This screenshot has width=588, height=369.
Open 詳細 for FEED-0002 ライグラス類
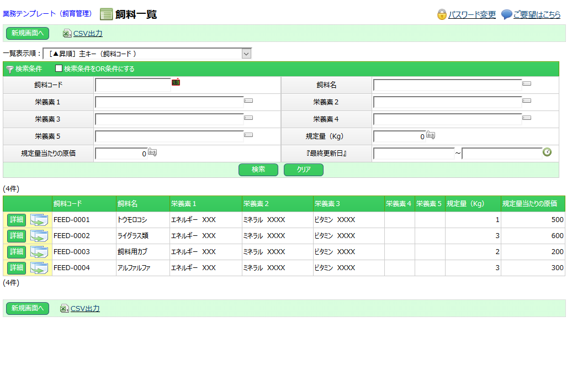click(x=17, y=236)
